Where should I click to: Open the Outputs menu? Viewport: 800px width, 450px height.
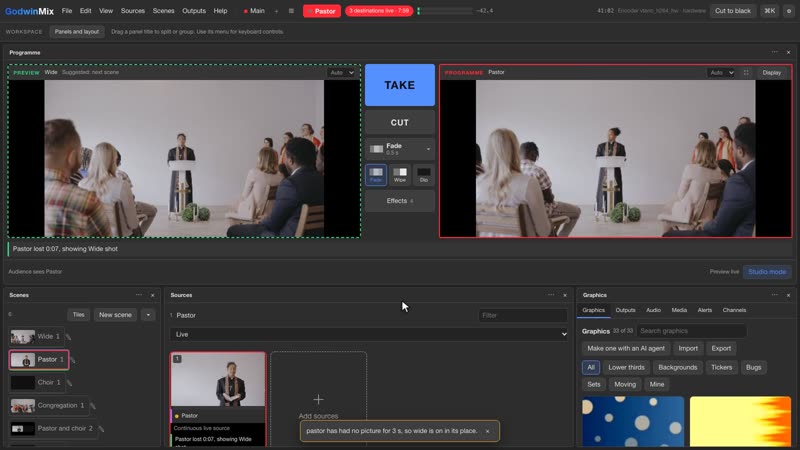tap(194, 11)
